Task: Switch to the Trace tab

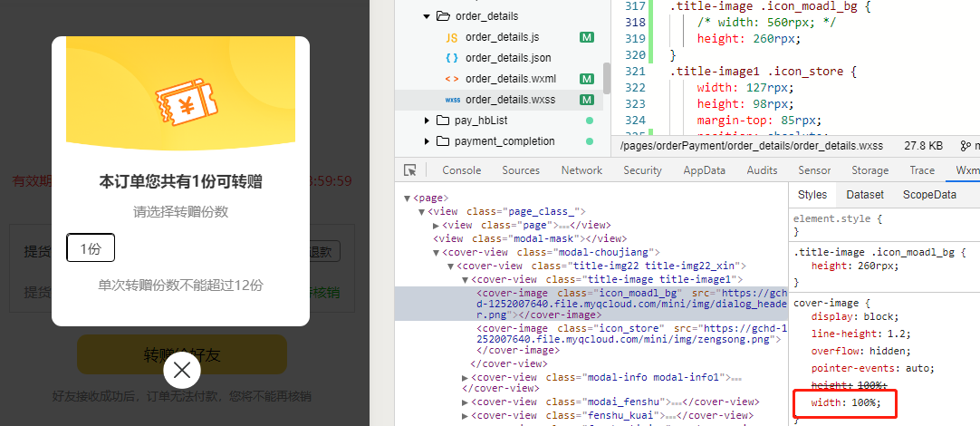Action: tap(923, 170)
